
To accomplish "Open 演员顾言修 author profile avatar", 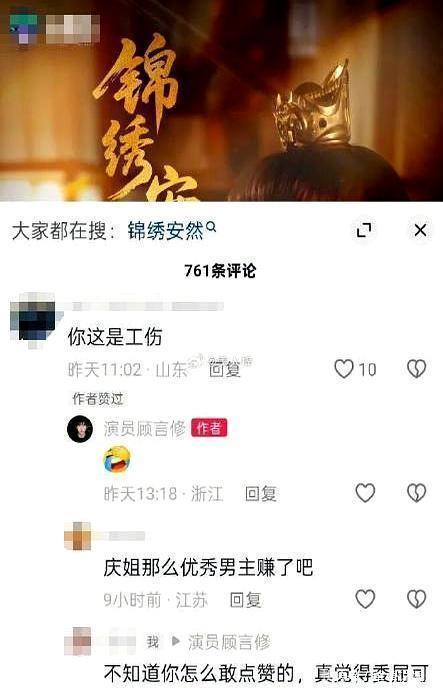I will click(x=80, y=429).
